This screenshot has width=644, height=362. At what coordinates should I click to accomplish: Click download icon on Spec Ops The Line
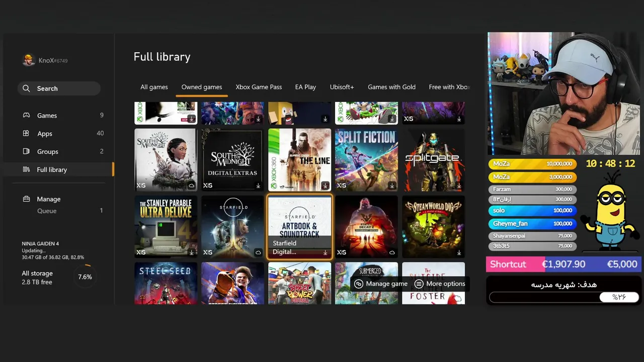tap(325, 186)
